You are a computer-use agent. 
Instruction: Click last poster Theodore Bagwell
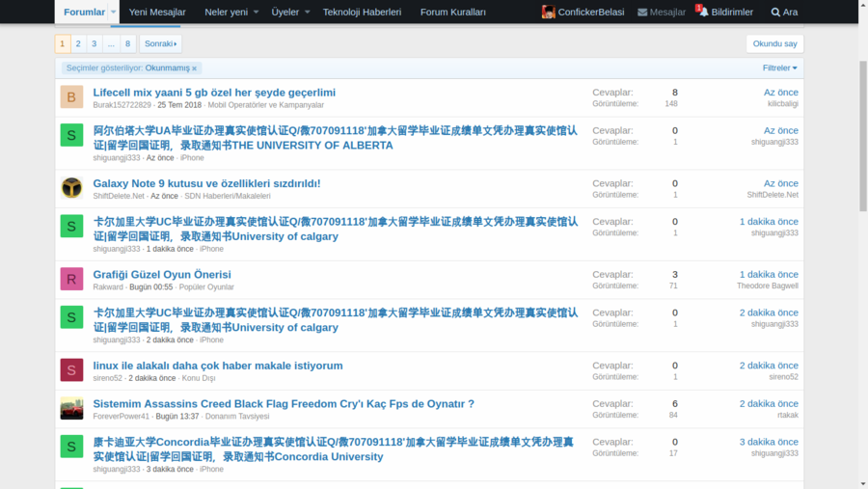pos(768,285)
